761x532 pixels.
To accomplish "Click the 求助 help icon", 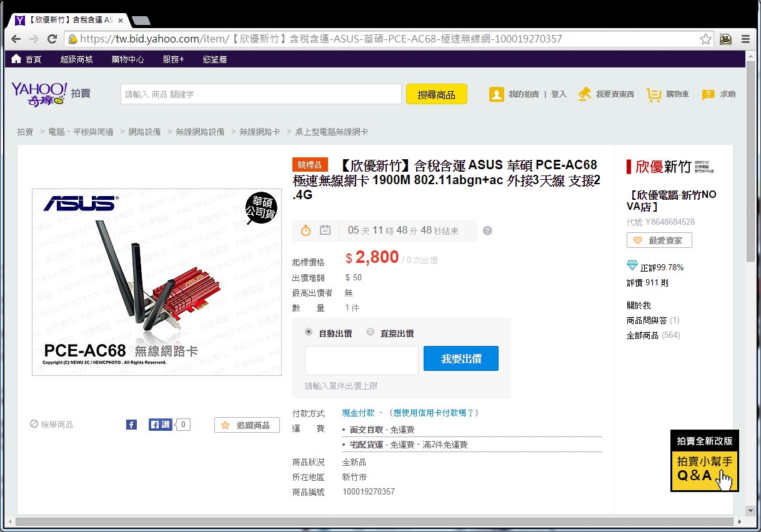I will point(708,94).
